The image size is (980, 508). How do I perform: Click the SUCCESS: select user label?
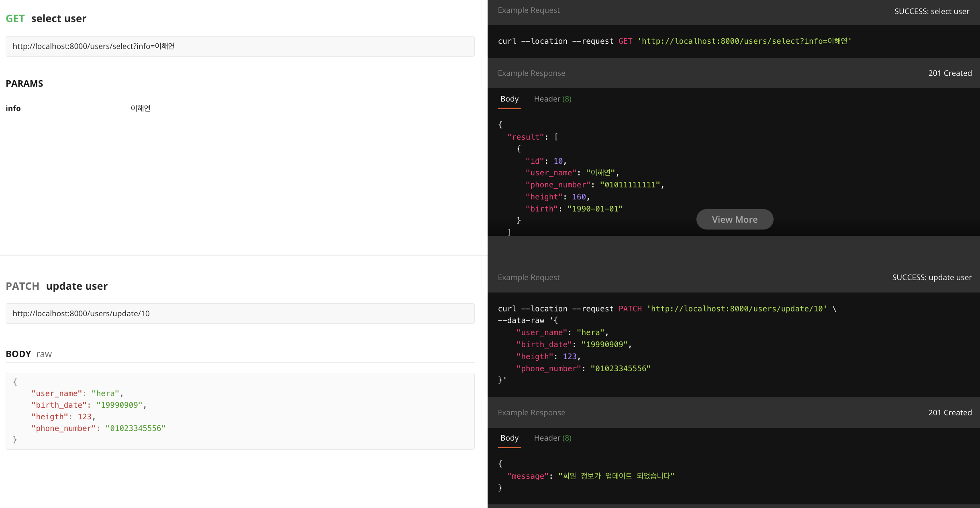[932, 11]
